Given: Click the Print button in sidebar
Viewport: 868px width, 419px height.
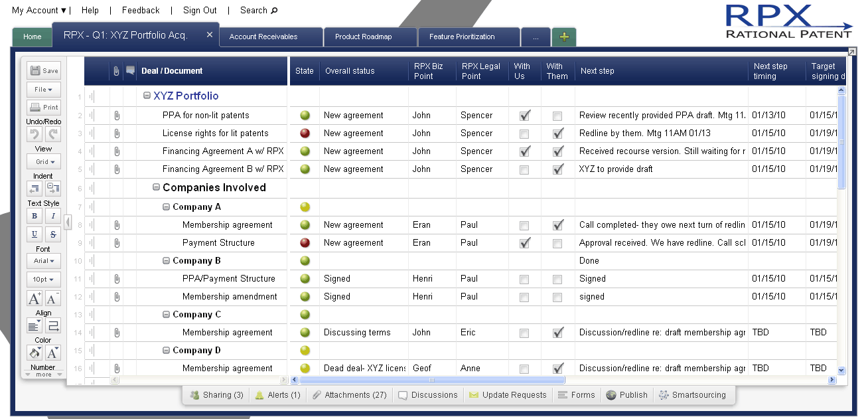Looking at the screenshot, I should (x=44, y=107).
